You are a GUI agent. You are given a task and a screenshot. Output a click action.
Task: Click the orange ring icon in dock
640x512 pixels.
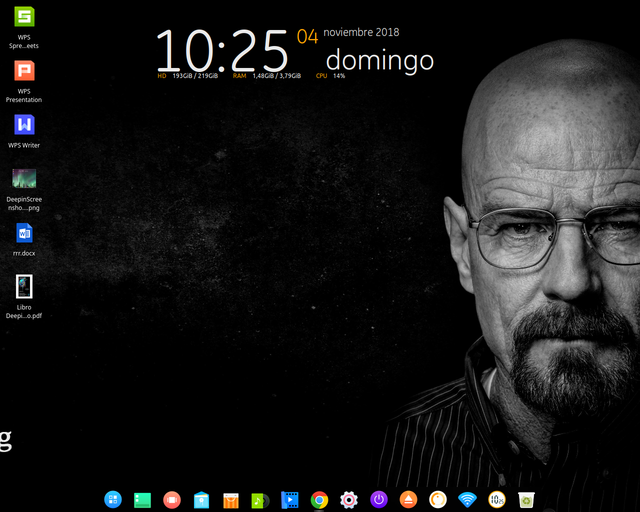(x=438, y=499)
